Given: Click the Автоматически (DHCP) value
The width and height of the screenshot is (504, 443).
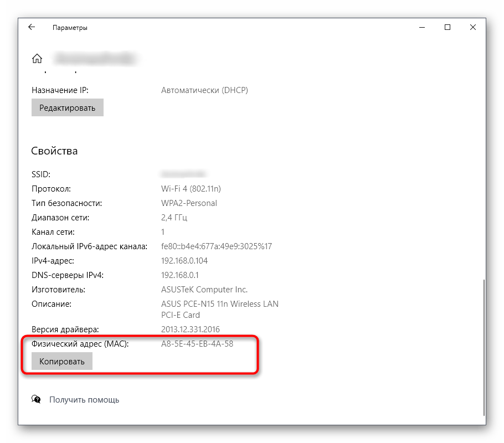Looking at the screenshot, I should pos(204,90).
